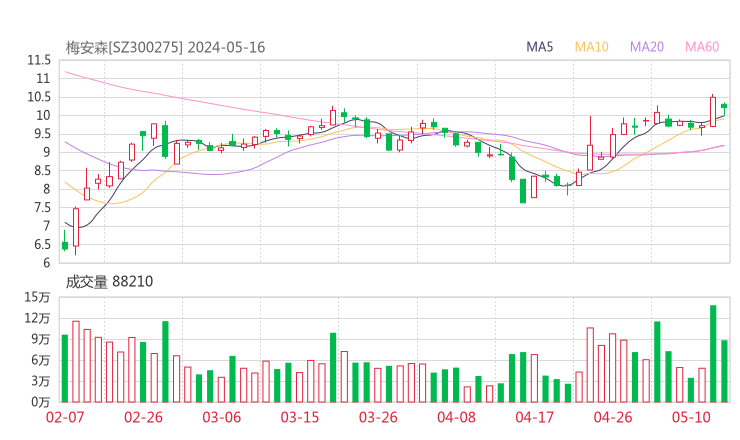Click the 11.5 price axis label

39,60
